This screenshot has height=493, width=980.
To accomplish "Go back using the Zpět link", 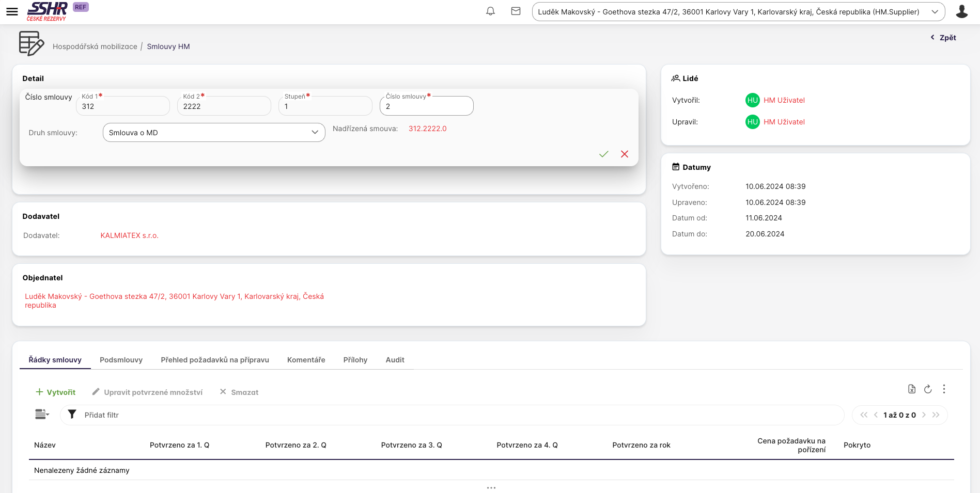I will (943, 38).
